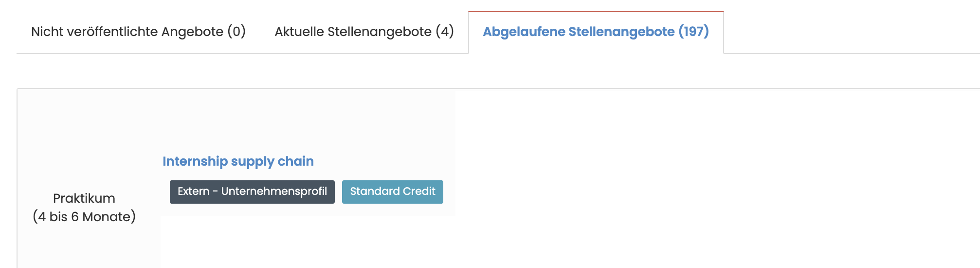Click the (197) count on expired jobs tab
This screenshot has width=980, height=268.
click(x=694, y=32)
